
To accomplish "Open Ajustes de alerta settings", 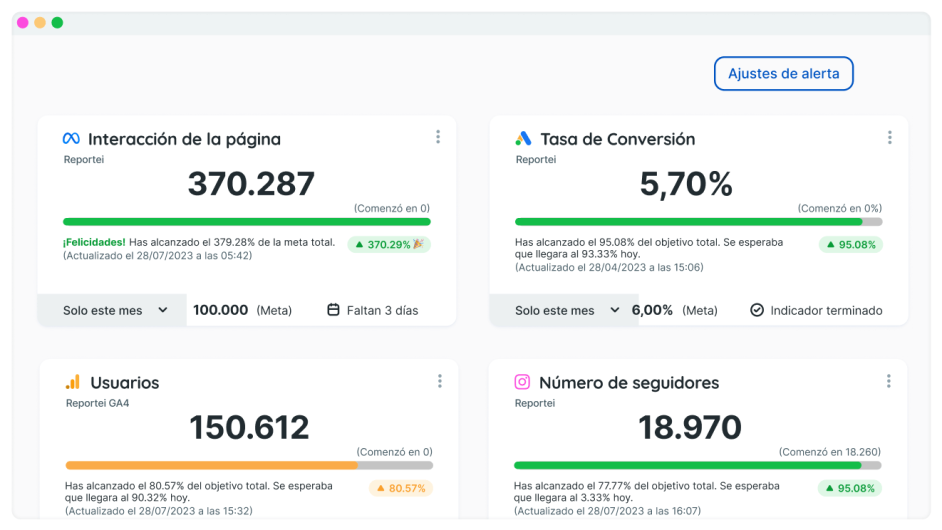I will click(783, 74).
